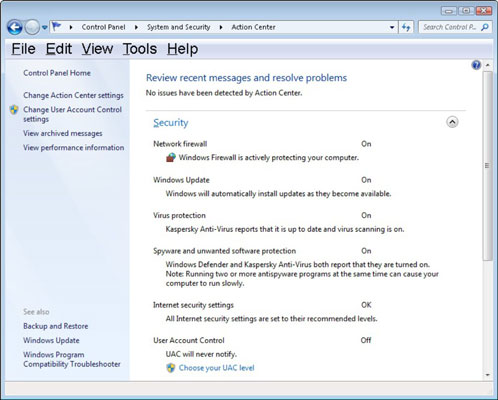Open the address bar history dropdown
498x400 pixels.
pyautogui.click(x=392, y=27)
